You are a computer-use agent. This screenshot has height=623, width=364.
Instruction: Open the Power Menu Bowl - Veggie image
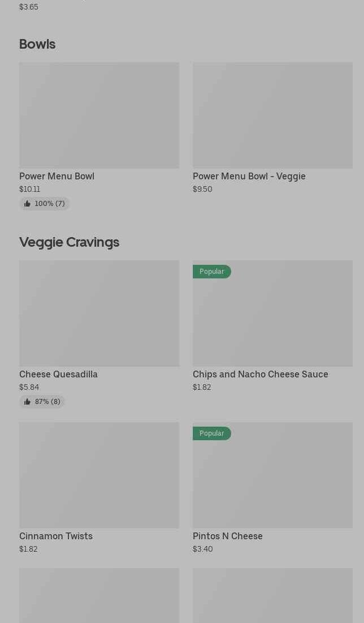pos(272,115)
